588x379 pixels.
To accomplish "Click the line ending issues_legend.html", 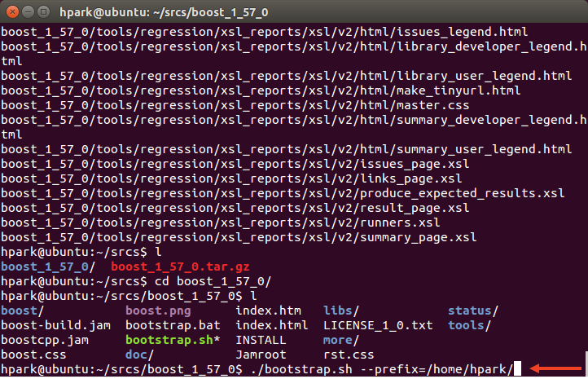I will (x=264, y=33).
